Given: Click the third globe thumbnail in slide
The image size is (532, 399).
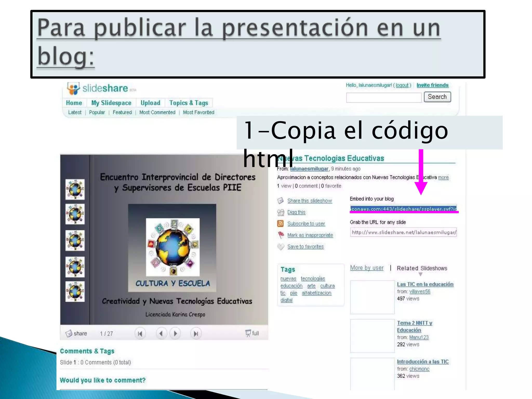Looking at the screenshot, I should [x=75, y=241].
